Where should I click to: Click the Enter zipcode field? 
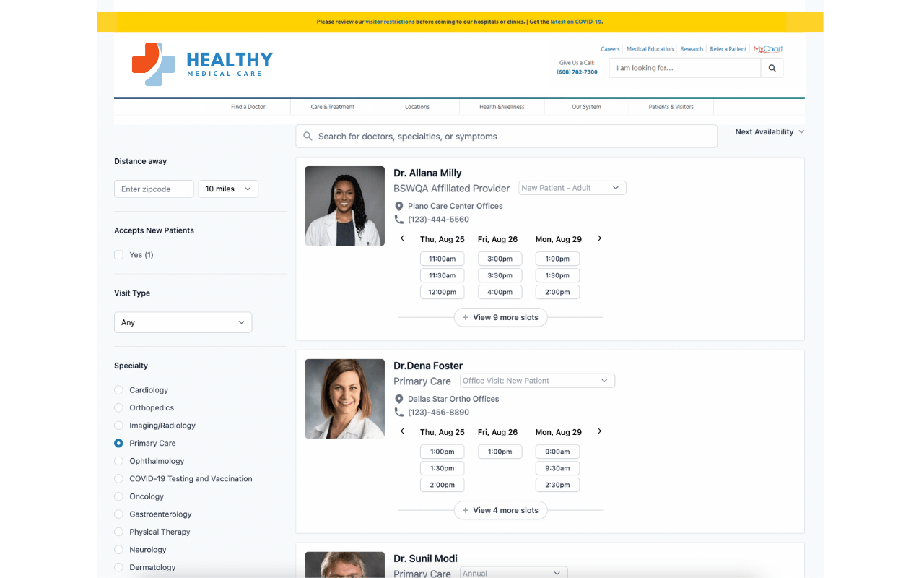coord(154,189)
